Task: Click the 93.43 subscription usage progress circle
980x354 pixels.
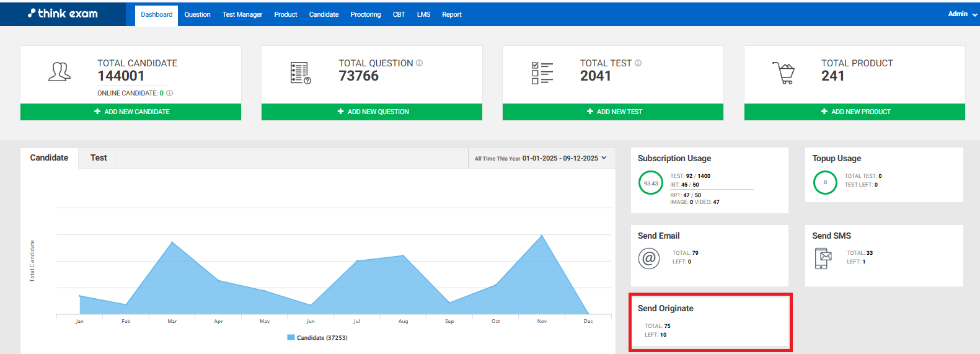Action: pyautogui.click(x=651, y=183)
